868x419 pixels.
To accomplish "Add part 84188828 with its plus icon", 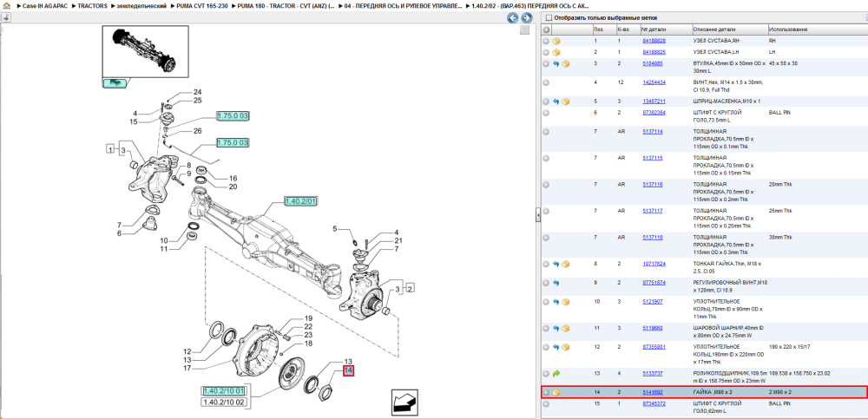I will pyautogui.click(x=546, y=41).
